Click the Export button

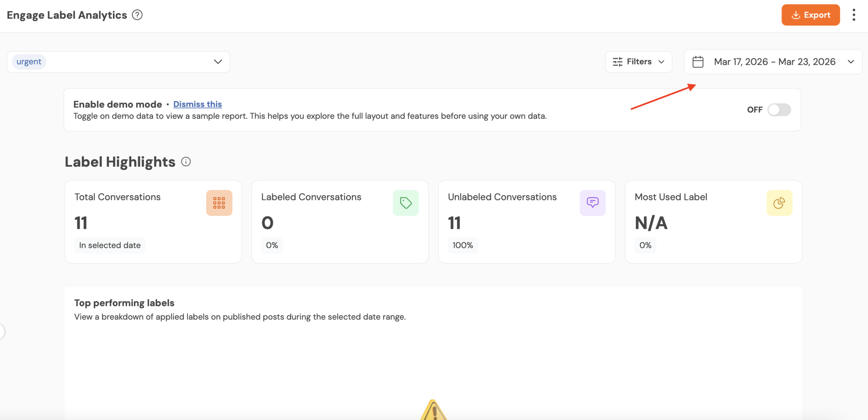(x=810, y=15)
